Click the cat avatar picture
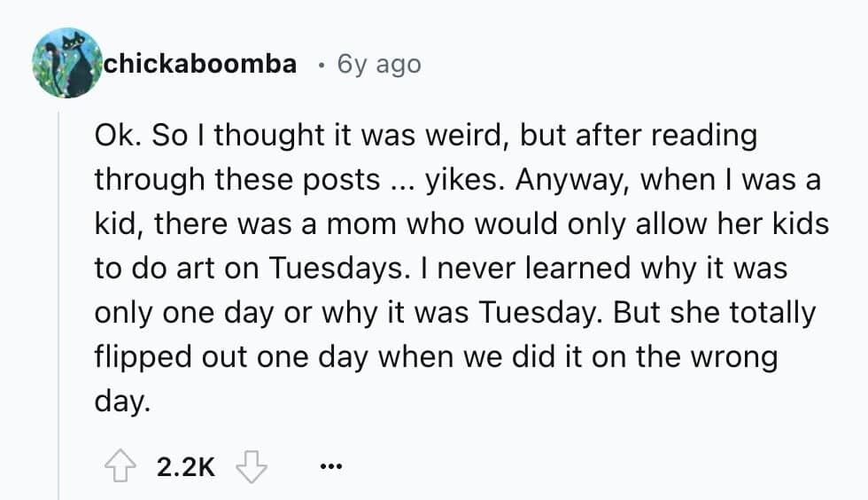The image size is (868, 500). click(x=66, y=64)
